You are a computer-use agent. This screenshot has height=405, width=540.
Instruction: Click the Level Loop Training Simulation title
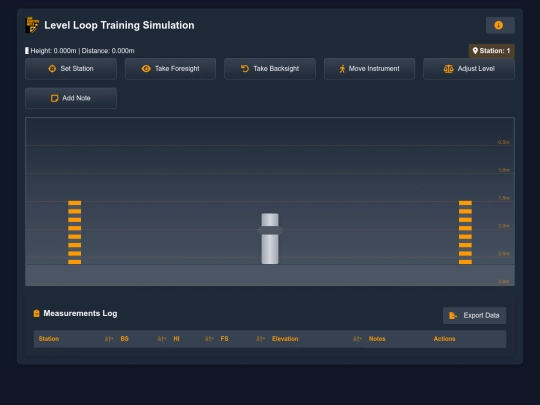point(119,25)
